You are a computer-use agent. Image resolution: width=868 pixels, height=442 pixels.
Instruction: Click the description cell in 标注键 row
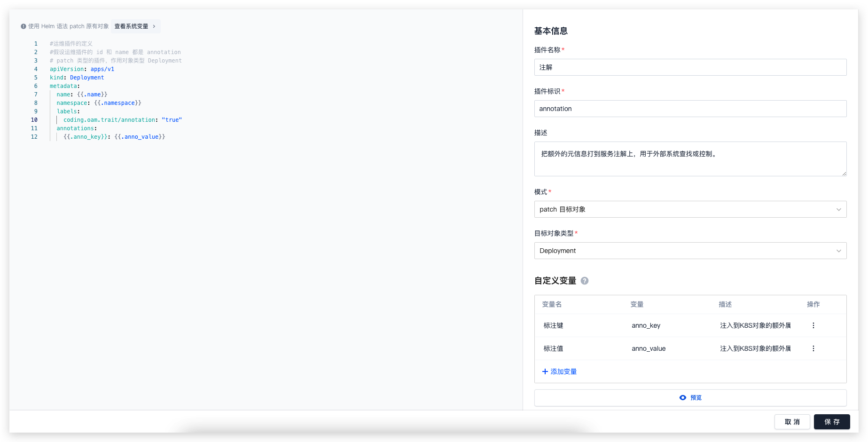pos(755,325)
